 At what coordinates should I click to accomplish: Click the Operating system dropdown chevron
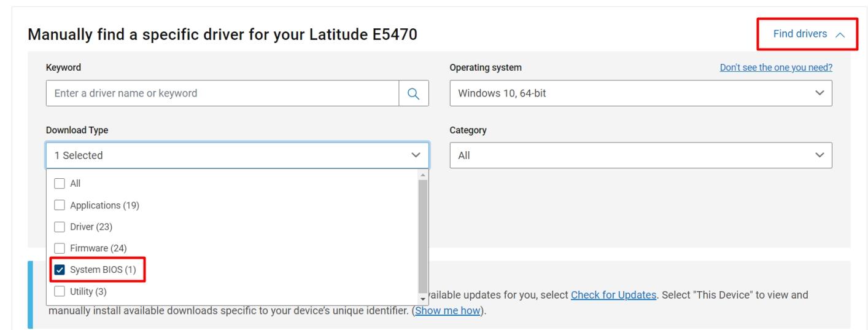[819, 93]
